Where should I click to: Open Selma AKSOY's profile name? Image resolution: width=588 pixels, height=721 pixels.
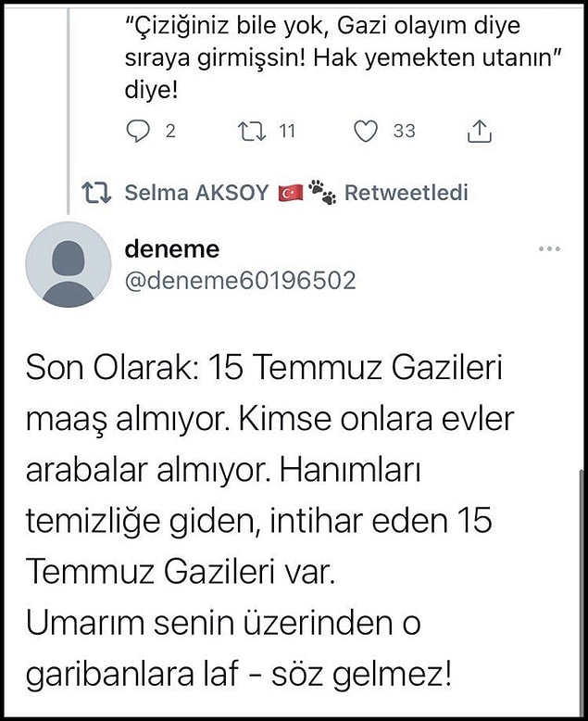point(196,193)
